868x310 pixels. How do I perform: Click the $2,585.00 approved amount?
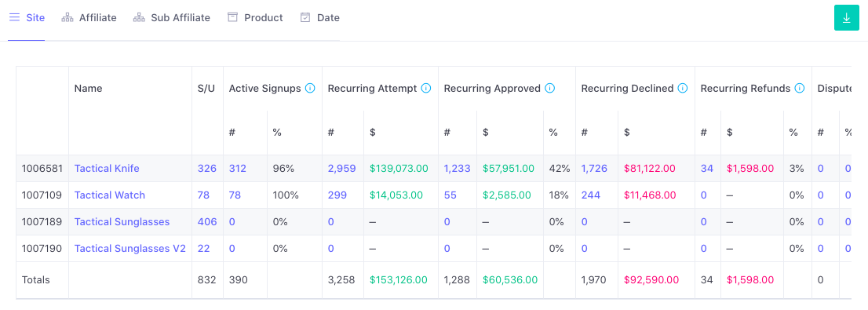(x=507, y=195)
